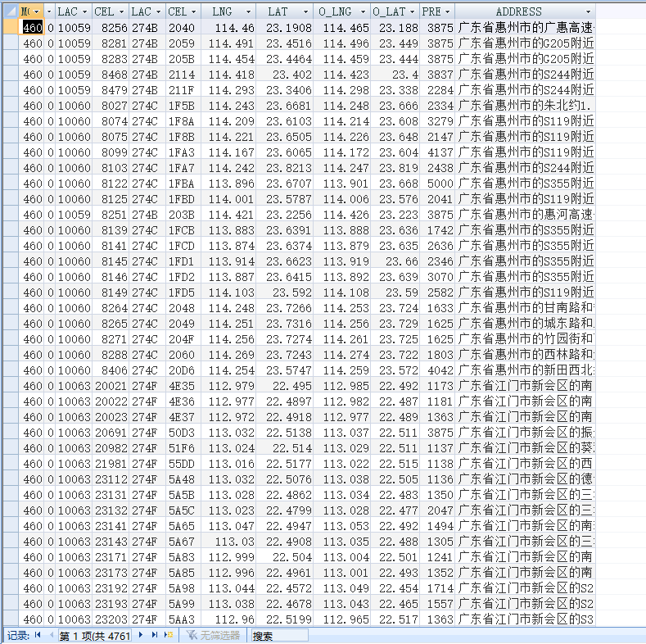Click CEL cell 20982
Viewport: 646px width, 644px height.
tap(111, 448)
